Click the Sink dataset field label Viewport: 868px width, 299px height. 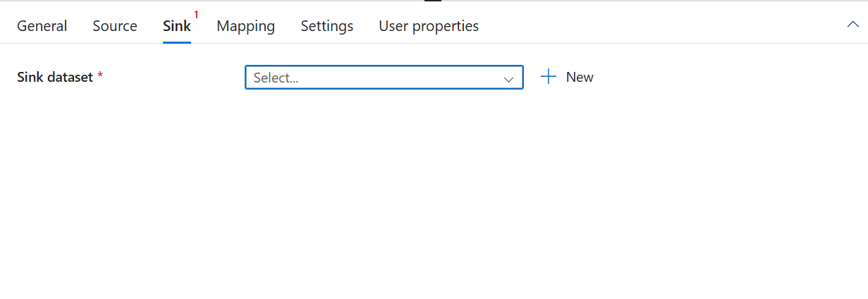[55, 78]
